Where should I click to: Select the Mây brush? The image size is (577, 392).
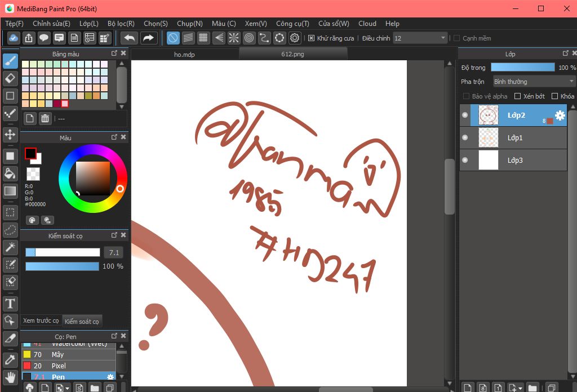[69, 354]
